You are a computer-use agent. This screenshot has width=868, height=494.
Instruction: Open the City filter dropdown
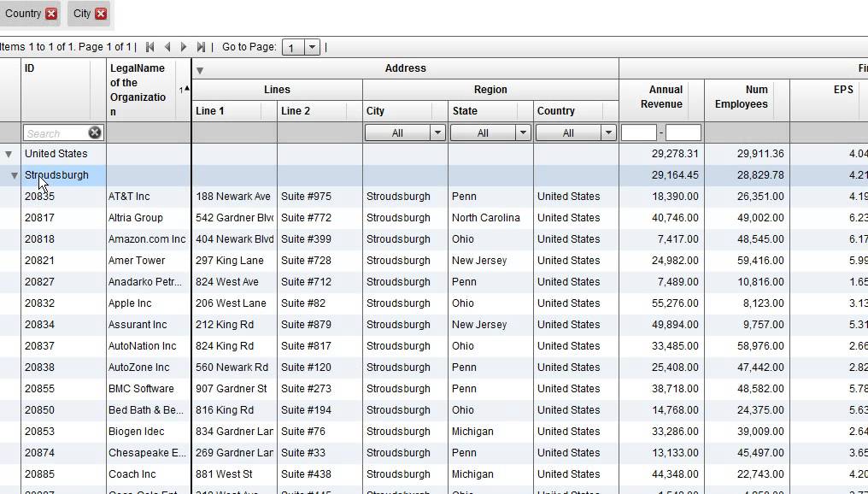point(437,132)
